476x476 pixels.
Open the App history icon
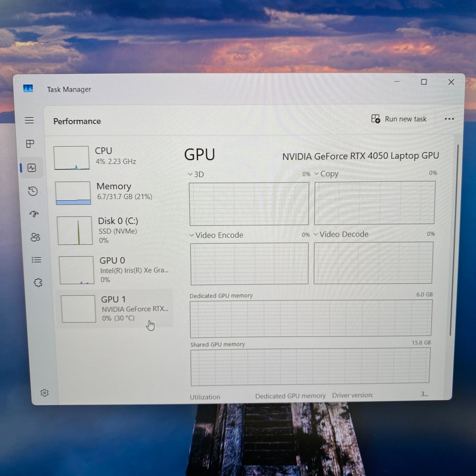(x=33, y=191)
